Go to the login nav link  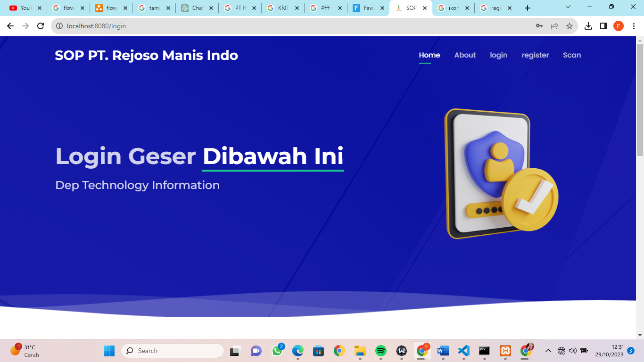tap(498, 55)
